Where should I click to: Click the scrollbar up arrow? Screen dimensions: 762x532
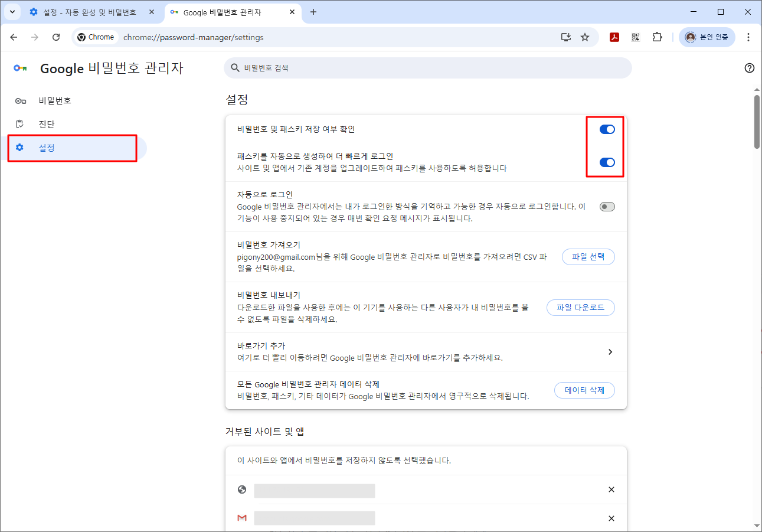point(757,89)
